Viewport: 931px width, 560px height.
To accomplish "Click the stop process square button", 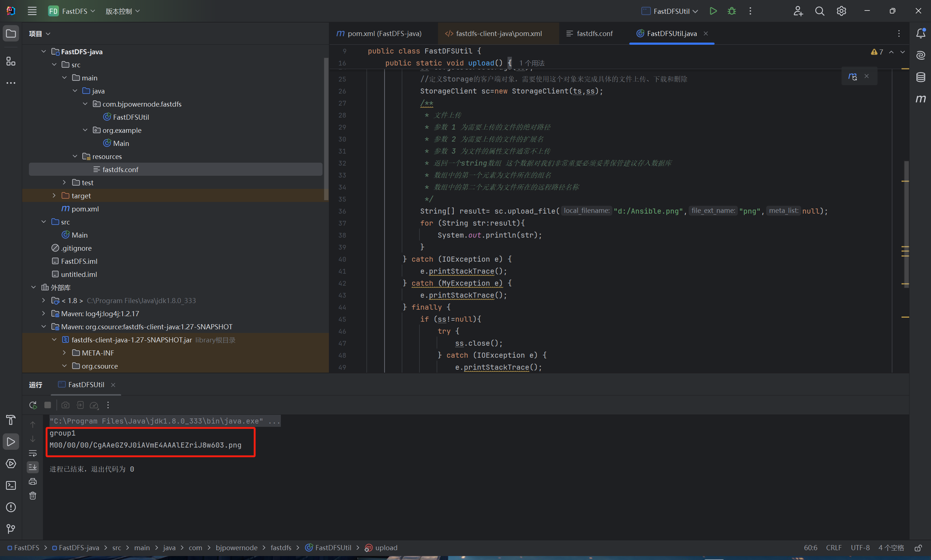I will (48, 405).
